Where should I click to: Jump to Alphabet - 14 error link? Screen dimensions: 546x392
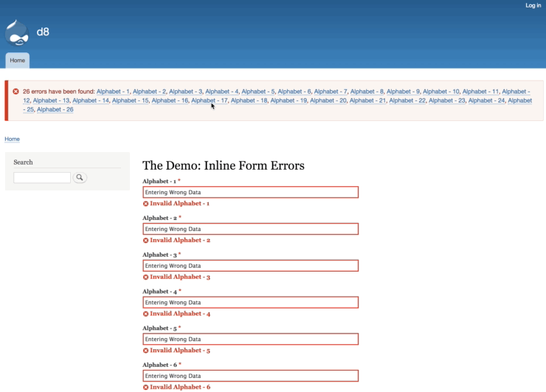[x=91, y=100]
